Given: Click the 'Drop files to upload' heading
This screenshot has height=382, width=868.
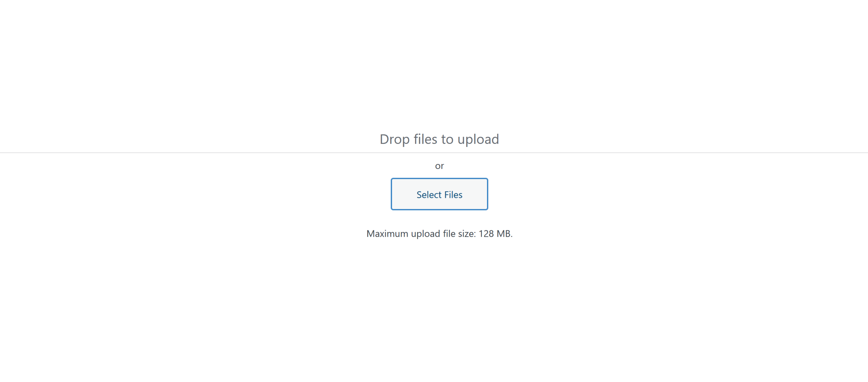Looking at the screenshot, I should [439, 139].
